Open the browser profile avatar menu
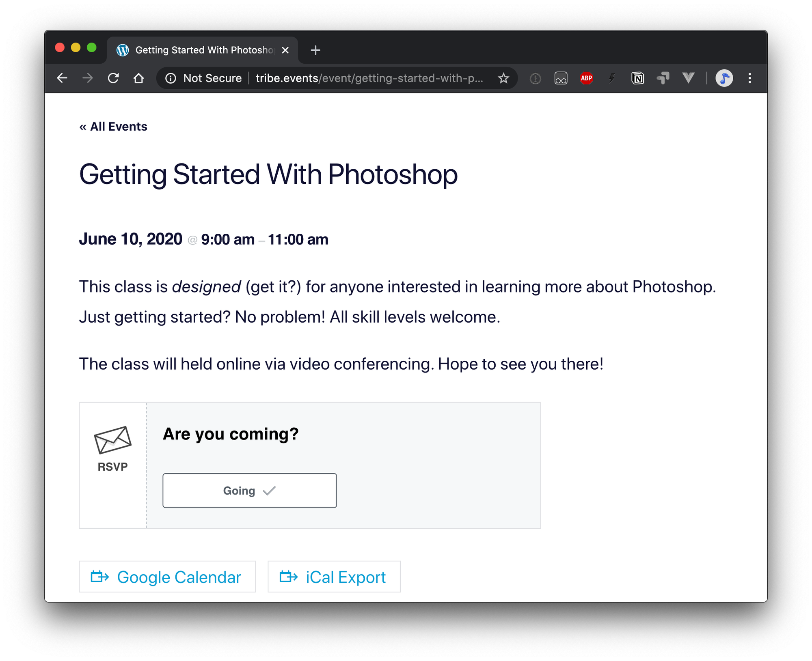This screenshot has width=812, height=661. click(x=725, y=78)
